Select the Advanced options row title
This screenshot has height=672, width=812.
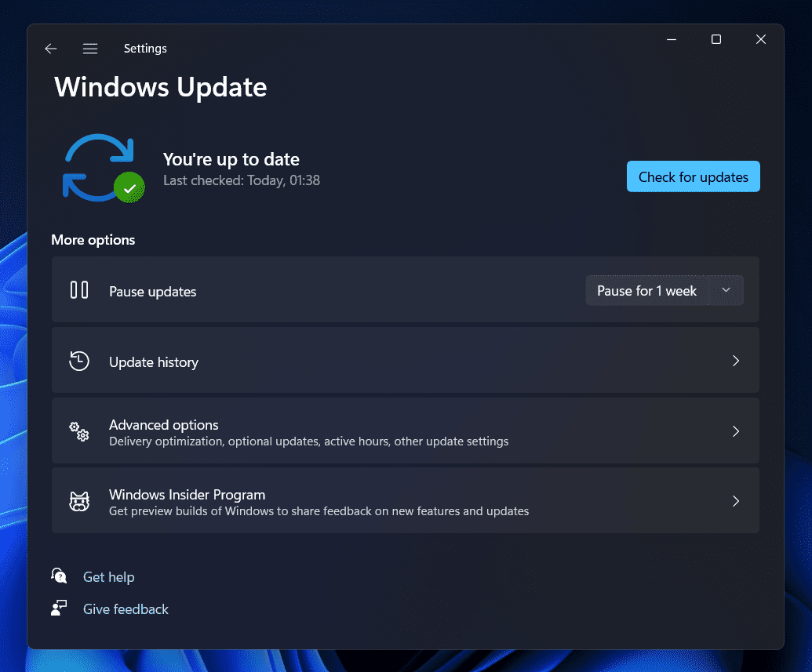[x=164, y=425]
